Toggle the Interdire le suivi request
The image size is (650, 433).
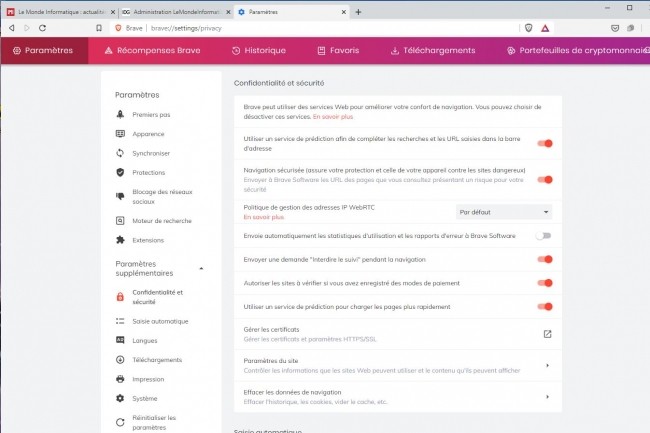click(545, 259)
